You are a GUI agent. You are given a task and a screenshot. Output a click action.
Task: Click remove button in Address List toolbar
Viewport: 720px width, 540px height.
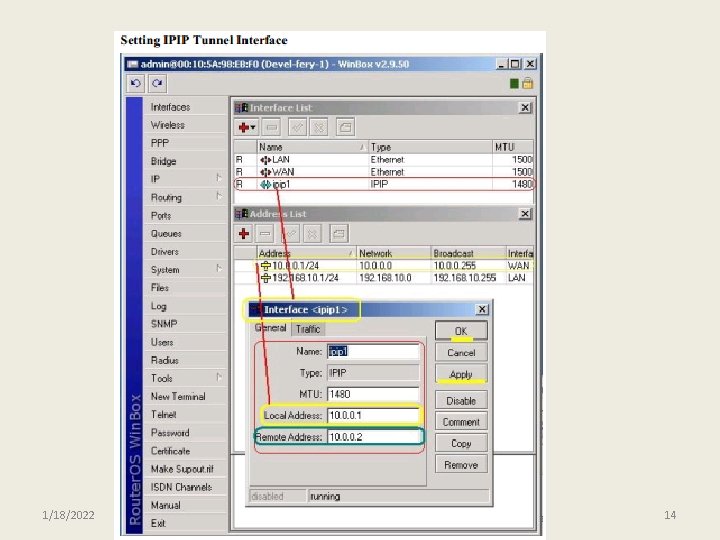[x=265, y=234]
